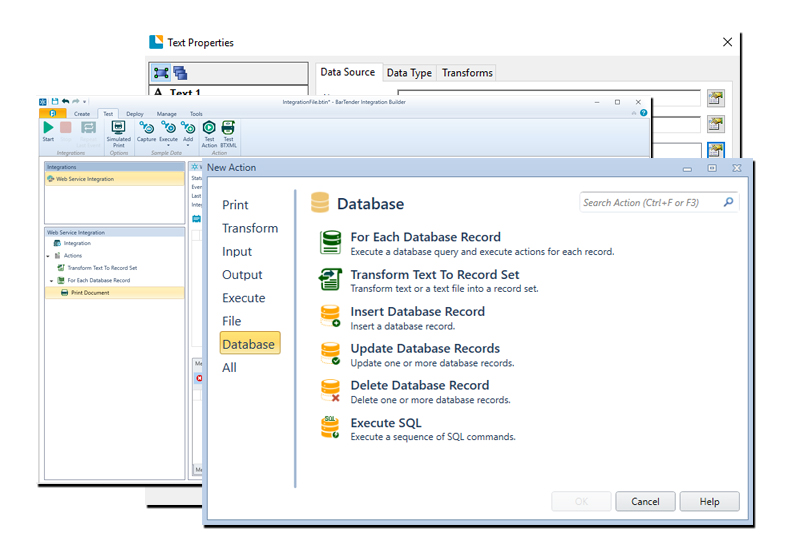Screen dimensions: 800x552
Task: Switch to the Deploy ribbon tab
Action: pos(135,114)
